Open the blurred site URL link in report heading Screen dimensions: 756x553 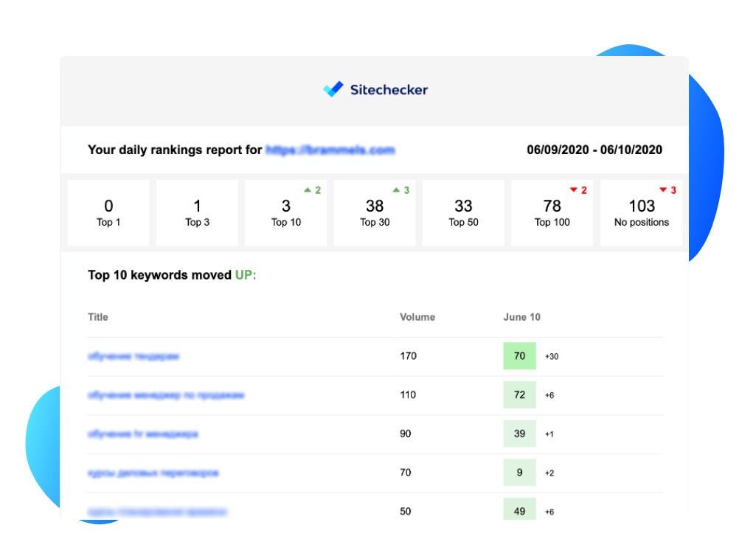click(330, 150)
